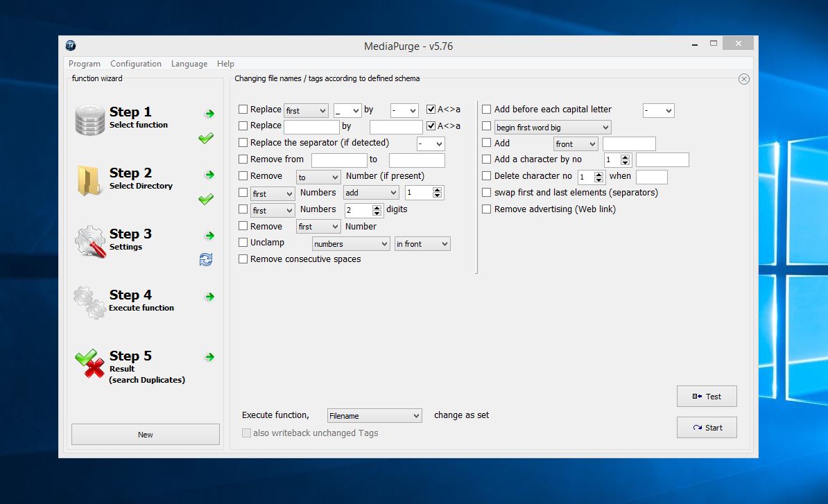The height and width of the screenshot is (504, 828).
Task: Open the Add 'front' dropdown
Action: 576,144
